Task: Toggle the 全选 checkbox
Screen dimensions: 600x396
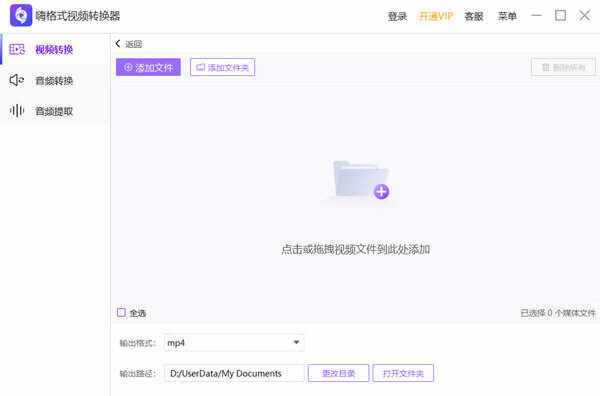Action: pyautogui.click(x=121, y=313)
